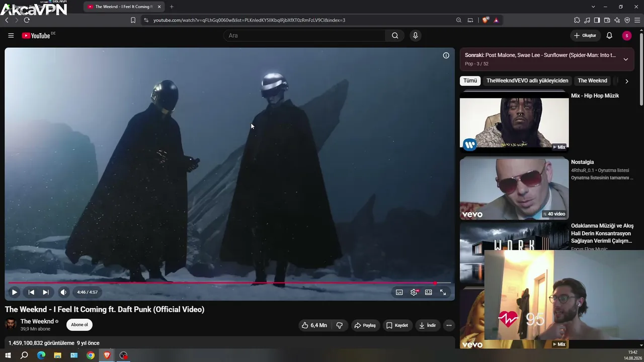The height and width of the screenshot is (362, 644).
Task: Skip to the next video
Action: click(45, 292)
